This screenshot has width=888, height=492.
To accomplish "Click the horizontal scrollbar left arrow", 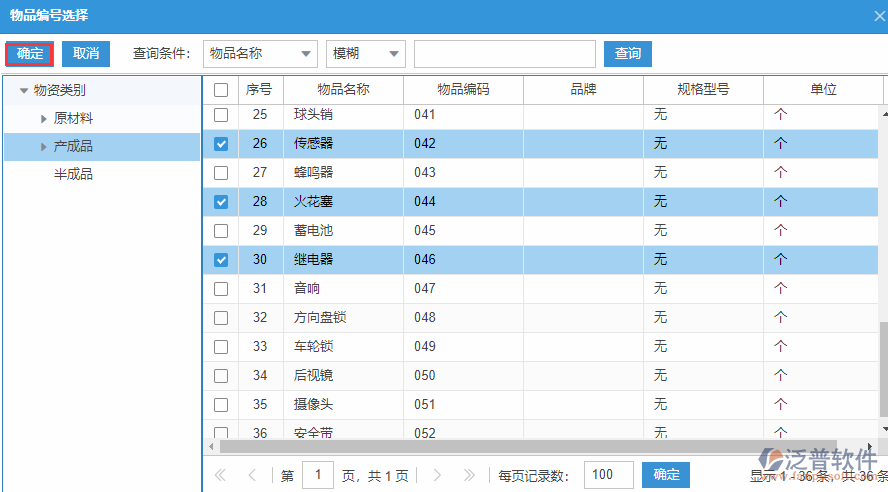I will (210, 446).
